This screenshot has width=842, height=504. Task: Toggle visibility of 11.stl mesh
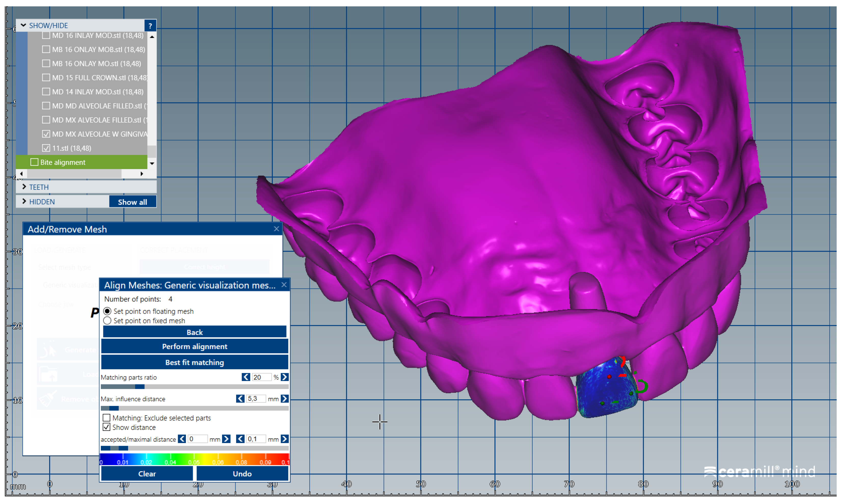pyautogui.click(x=46, y=148)
